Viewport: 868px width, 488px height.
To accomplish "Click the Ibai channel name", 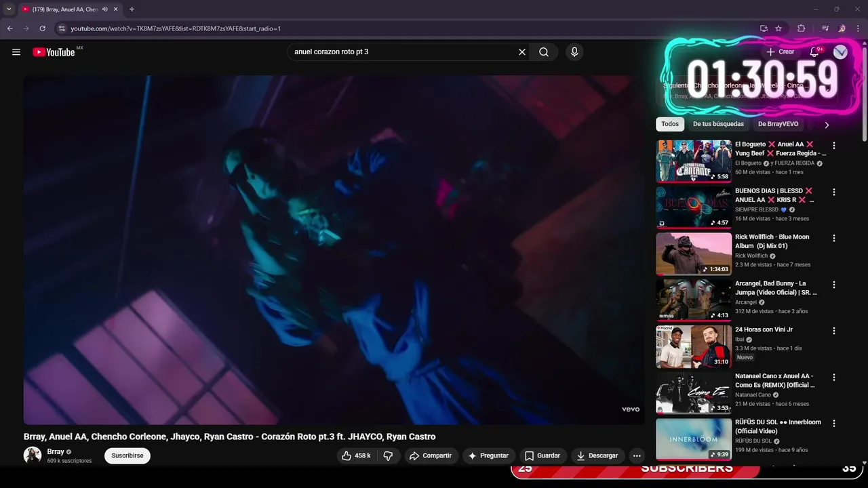I will (x=740, y=340).
